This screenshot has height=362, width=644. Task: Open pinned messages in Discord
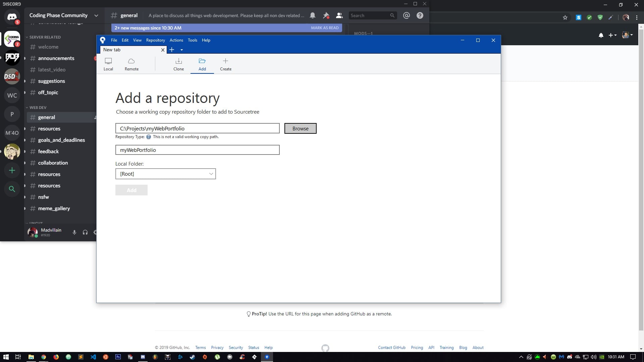click(326, 15)
